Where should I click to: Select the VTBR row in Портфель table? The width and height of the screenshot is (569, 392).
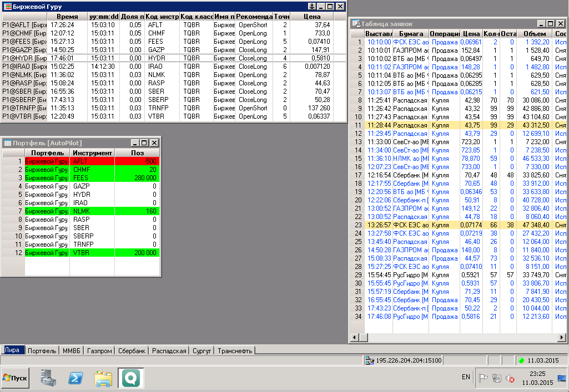pyautogui.click(x=80, y=253)
